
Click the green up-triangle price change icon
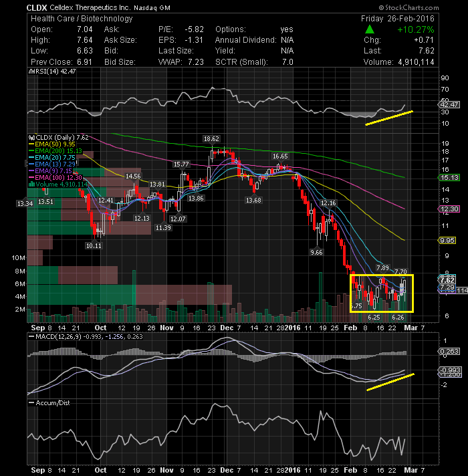(x=369, y=29)
